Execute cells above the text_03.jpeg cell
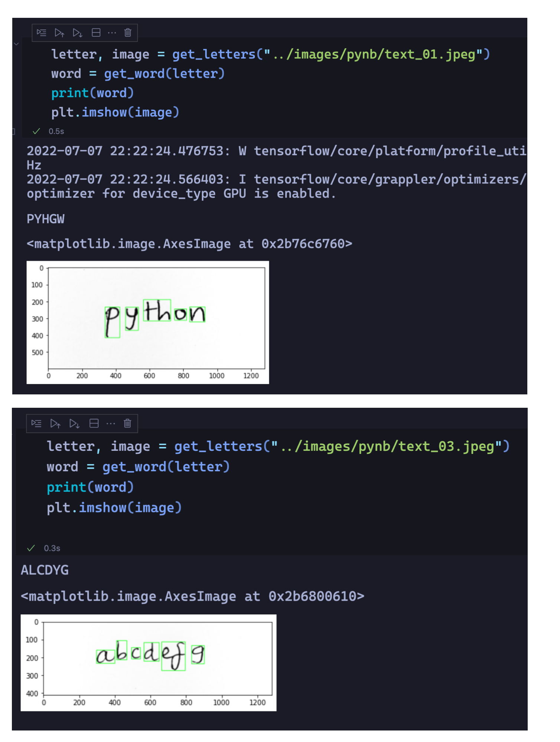Viewport: 560px width, 742px height. coord(55,423)
